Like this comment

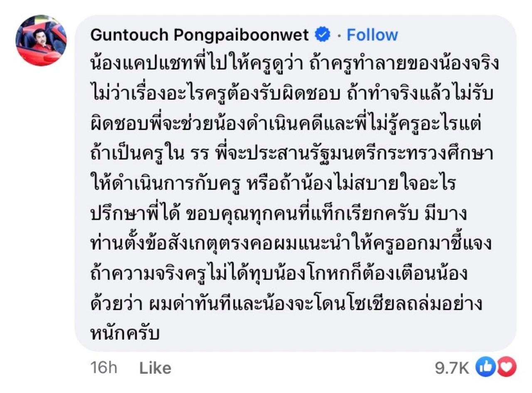point(155,368)
